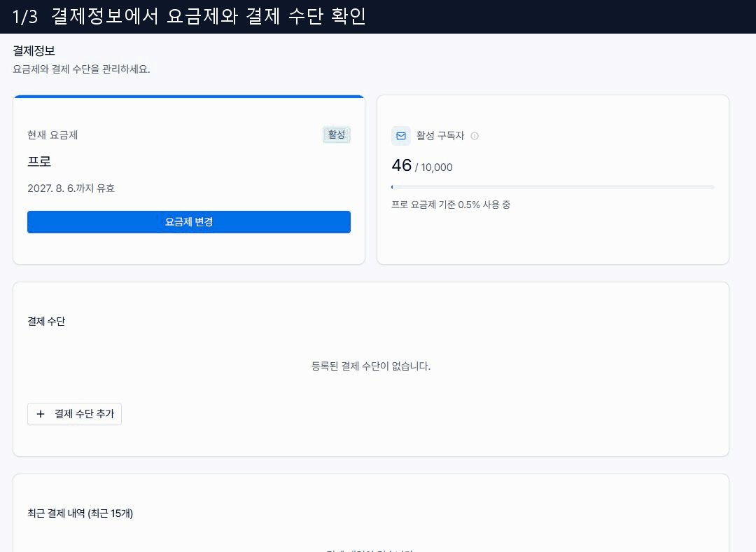Viewport: 756px width, 552px height.
Task: Click subtitle 요금제와 결제 수단을 관리하세요.
Action: click(81, 69)
